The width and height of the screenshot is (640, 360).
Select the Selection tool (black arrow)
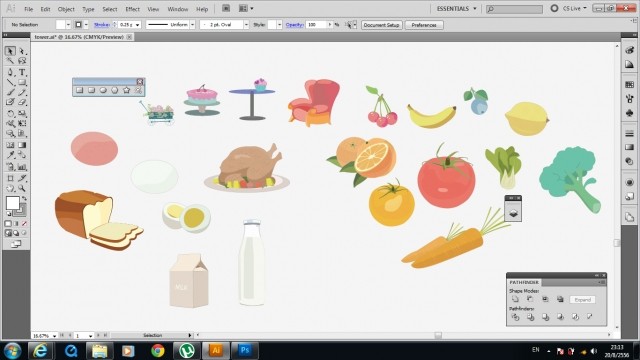click(10, 51)
